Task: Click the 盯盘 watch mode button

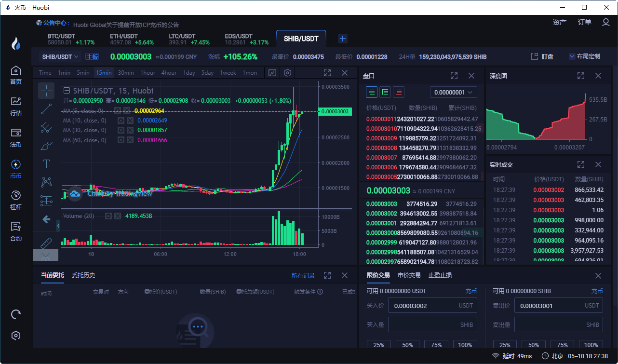Action: [x=542, y=56]
